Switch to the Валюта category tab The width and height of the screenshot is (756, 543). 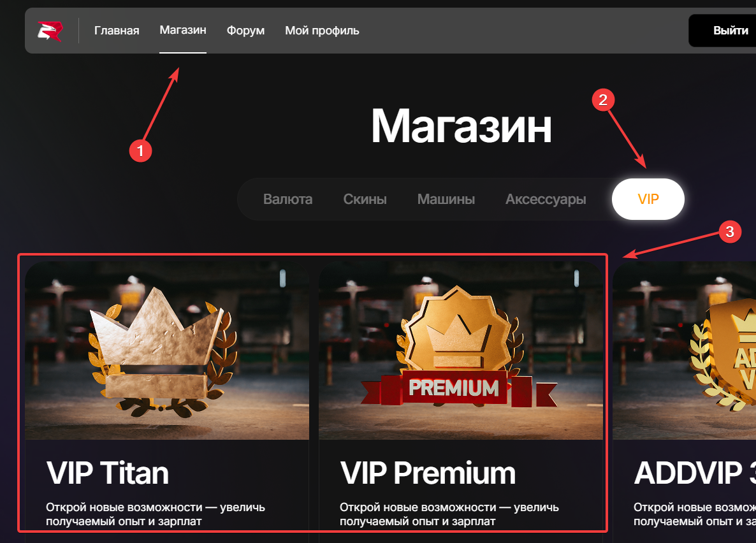pyautogui.click(x=288, y=199)
